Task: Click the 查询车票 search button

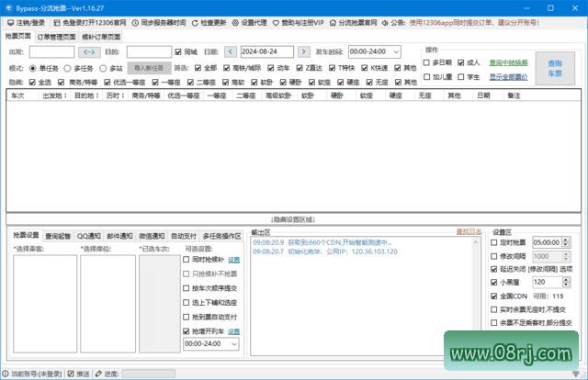Action: 555,68
